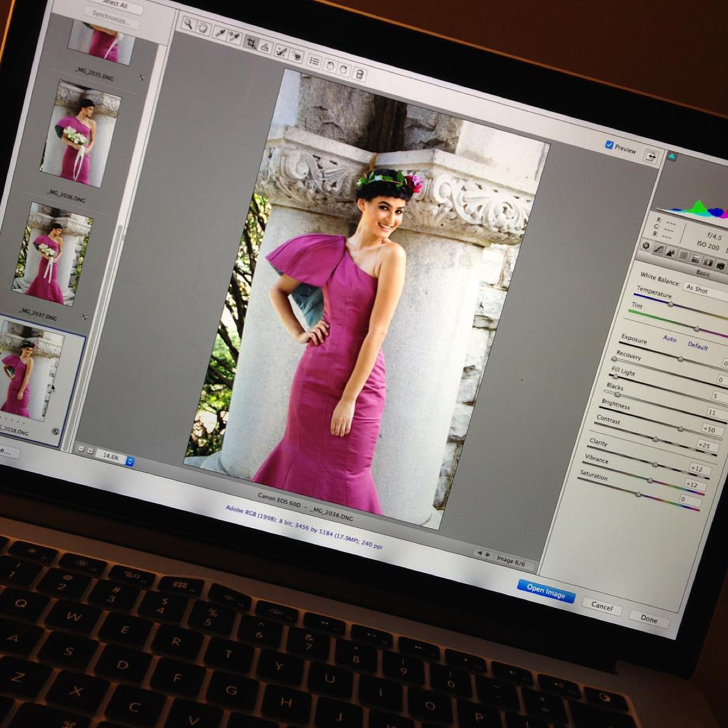Click the Contrast value field +25
Viewport: 728px width, 728px height.
tap(707, 446)
